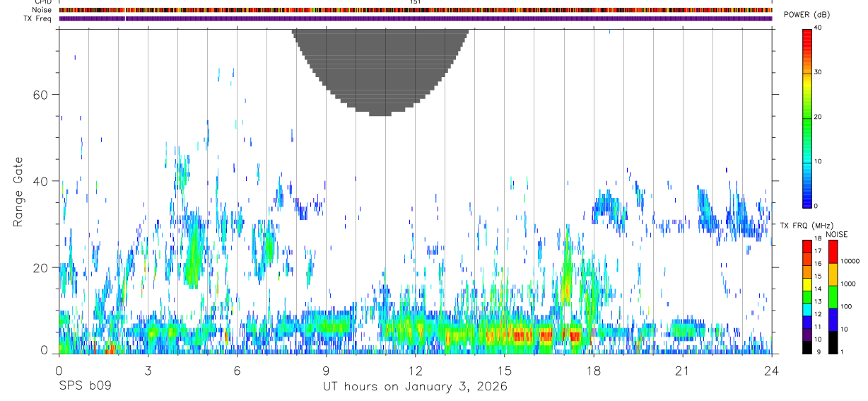Click the cyan segment of the TX FRQ colorbar
Viewport: 868px width, 401px height.
tap(807, 309)
